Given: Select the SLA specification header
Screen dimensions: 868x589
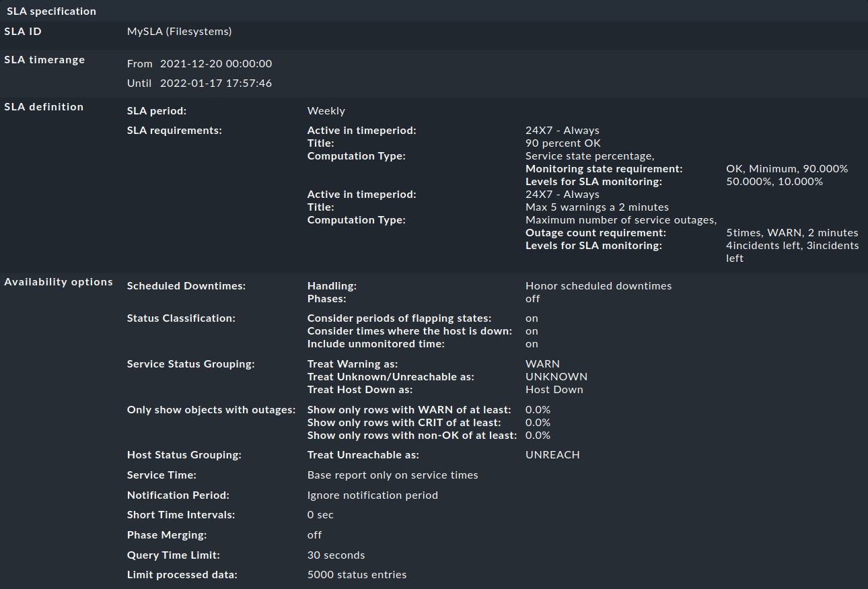Looking at the screenshot, I should coord(49,11).
